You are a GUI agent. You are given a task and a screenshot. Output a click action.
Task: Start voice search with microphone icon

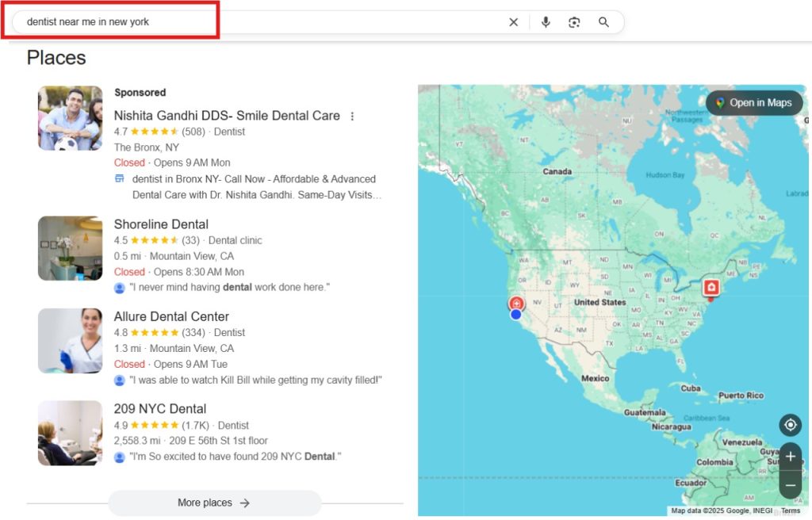tap(546, 22)
